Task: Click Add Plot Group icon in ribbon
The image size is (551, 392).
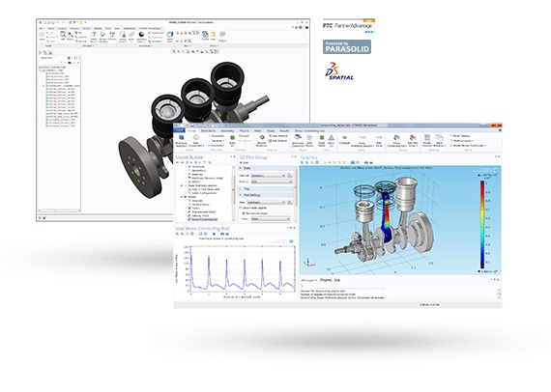Action: point(413,140)
